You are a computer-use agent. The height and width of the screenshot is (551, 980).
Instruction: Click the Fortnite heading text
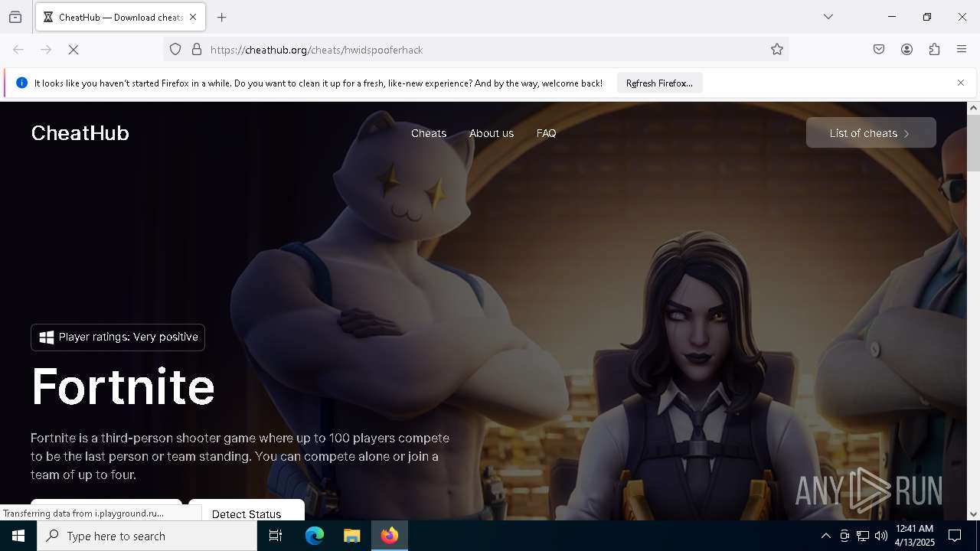(123, 386)
